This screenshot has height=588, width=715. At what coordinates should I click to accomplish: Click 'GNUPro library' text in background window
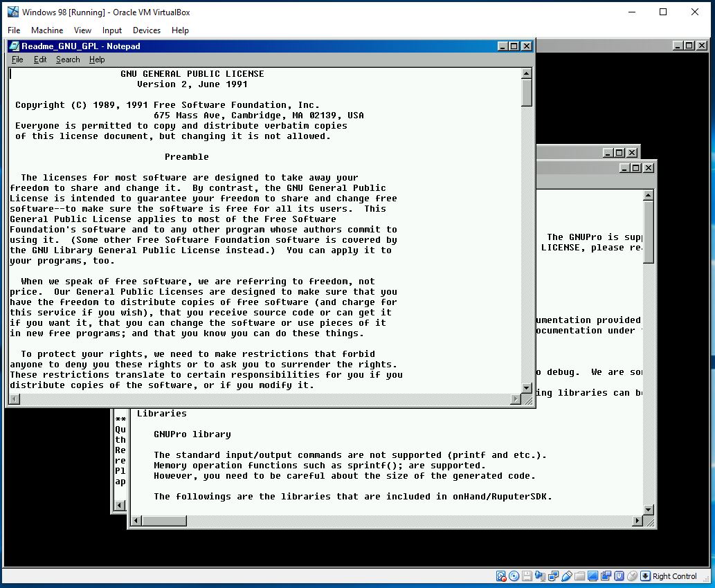192,434
